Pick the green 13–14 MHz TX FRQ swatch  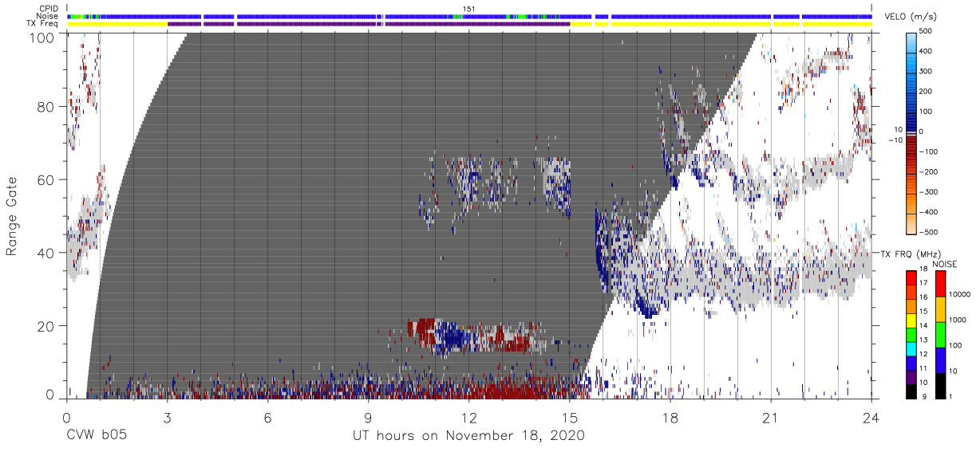click(x=911, y=334)
